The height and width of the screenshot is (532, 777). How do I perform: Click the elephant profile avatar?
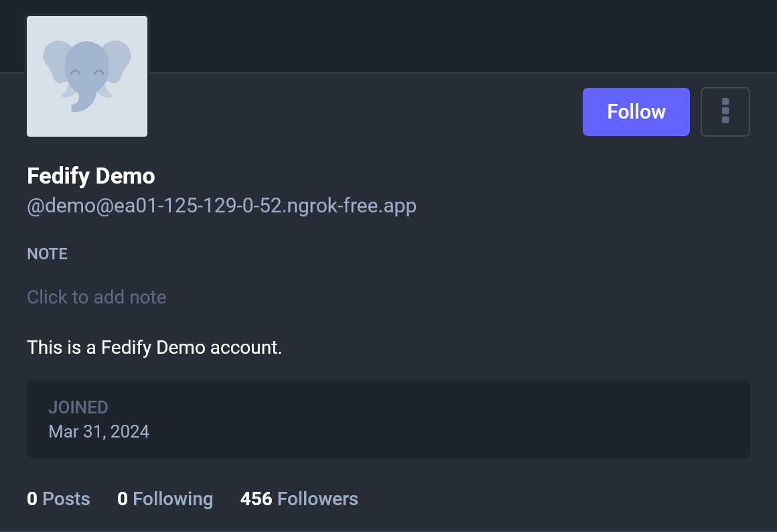pyautogui.click(x=86, y=76)
